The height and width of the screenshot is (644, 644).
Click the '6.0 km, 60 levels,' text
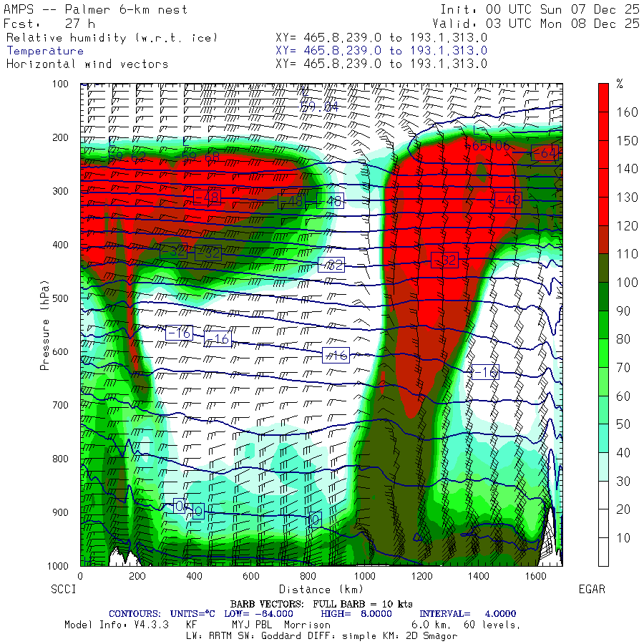466,625
